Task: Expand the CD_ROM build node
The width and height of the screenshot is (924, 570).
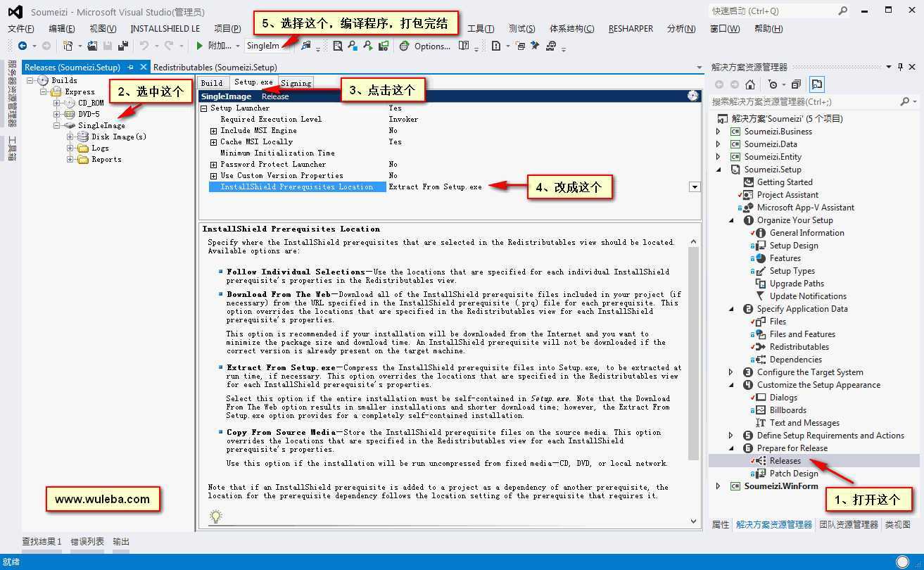Action: click(57, 103)
